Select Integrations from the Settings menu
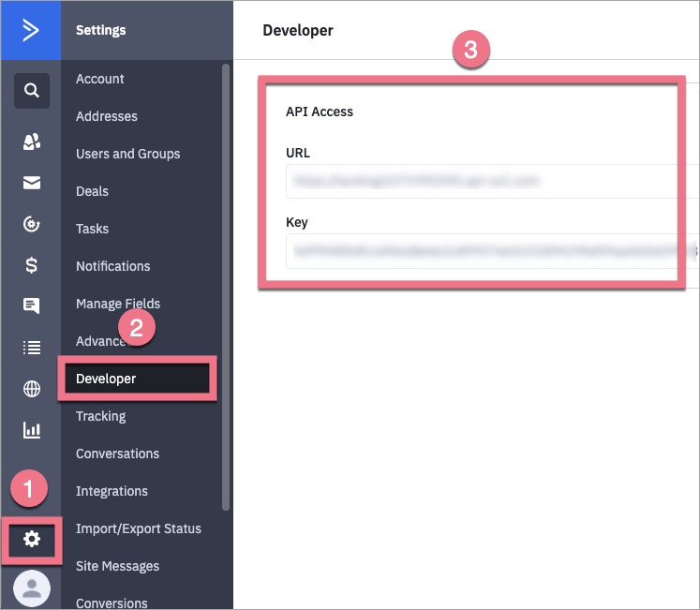The width and height of the screenshot is (700, 610). click(112, 491)
